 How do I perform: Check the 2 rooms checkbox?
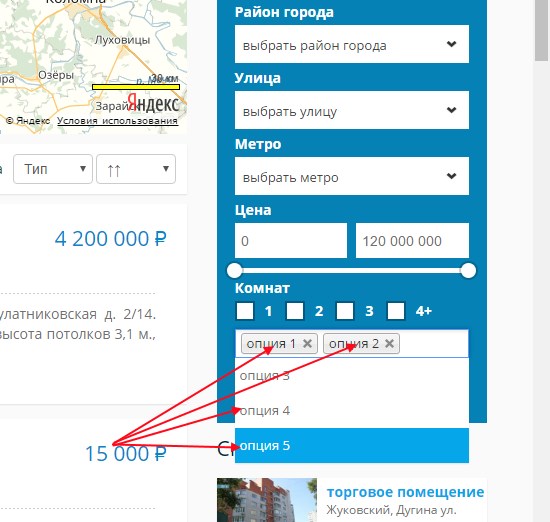295,311
